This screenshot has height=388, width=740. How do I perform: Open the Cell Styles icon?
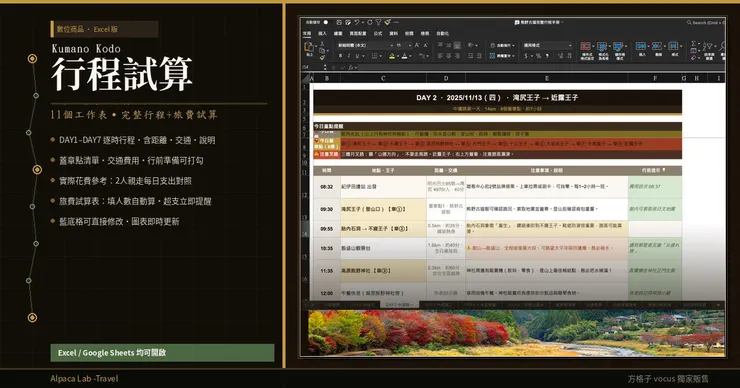tap(618, 46)
